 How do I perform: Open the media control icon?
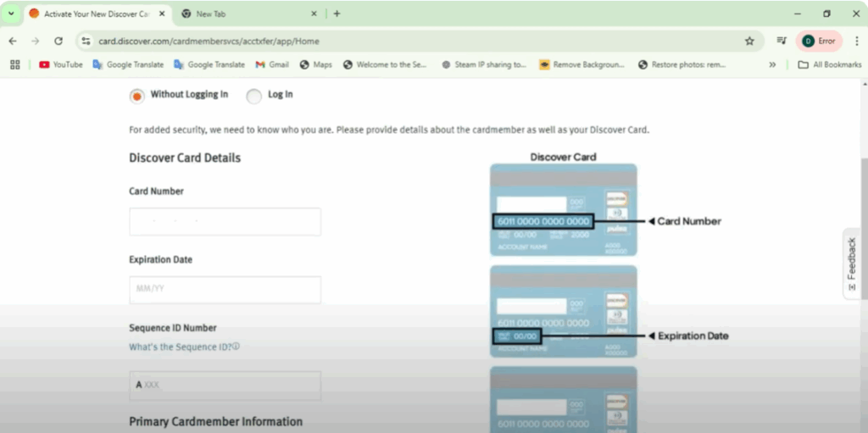[782, 41]
